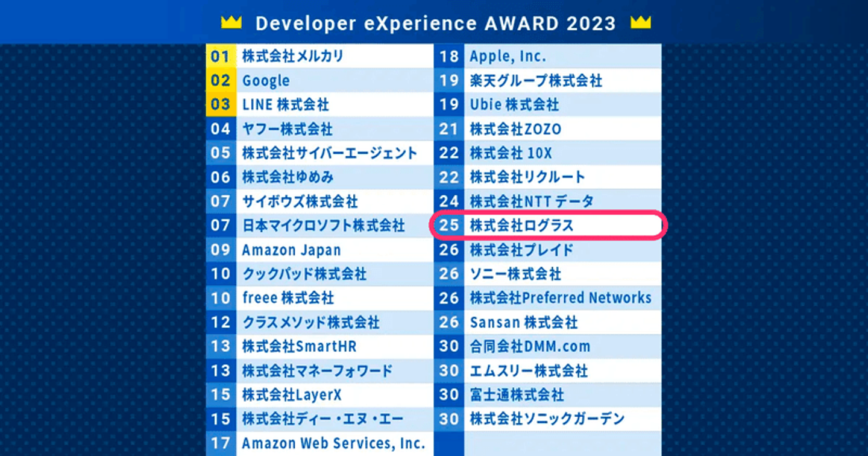This screenshot has height=456, width=868.
Task: Select the LINE 株式会社 row
Action: 319,104
